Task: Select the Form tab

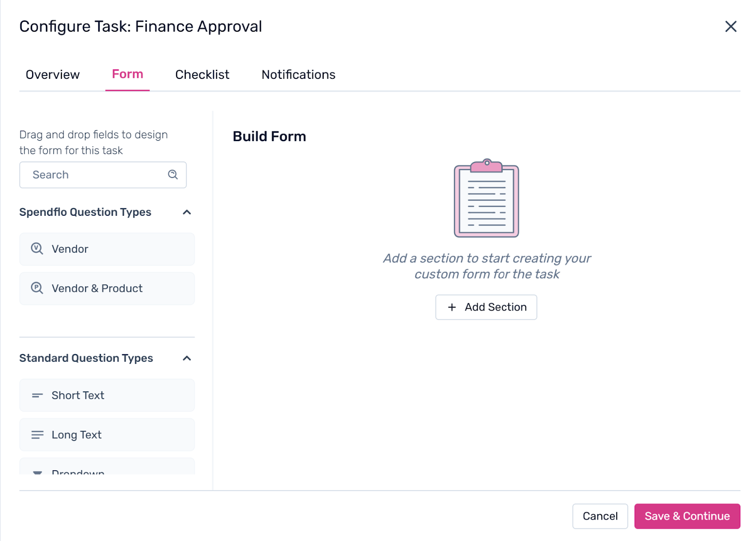Action: tap(128, 74)
